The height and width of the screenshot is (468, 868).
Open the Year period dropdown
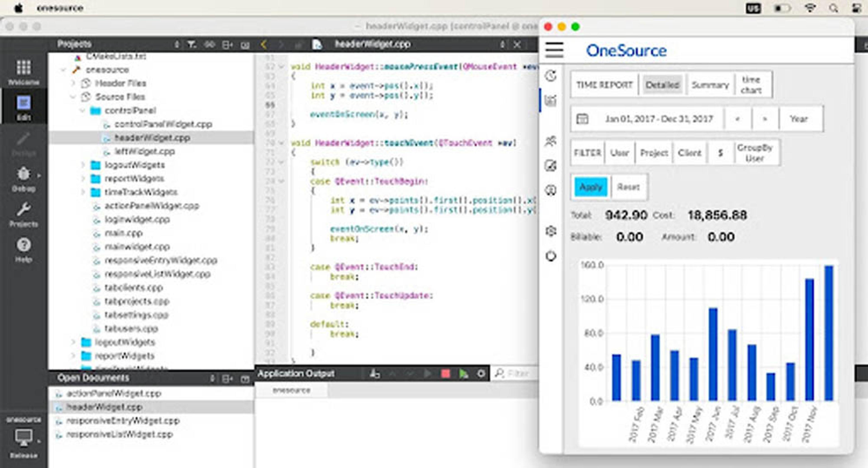tap(799, 119)
